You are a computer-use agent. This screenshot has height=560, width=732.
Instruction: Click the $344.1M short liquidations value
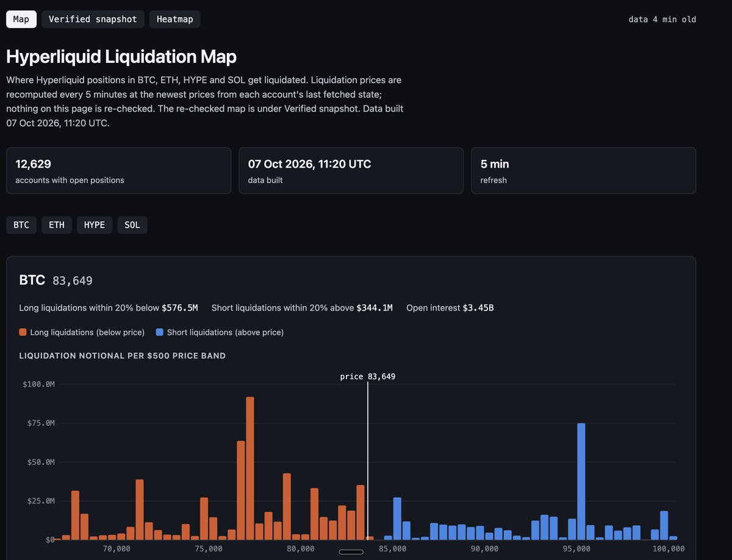375,308
